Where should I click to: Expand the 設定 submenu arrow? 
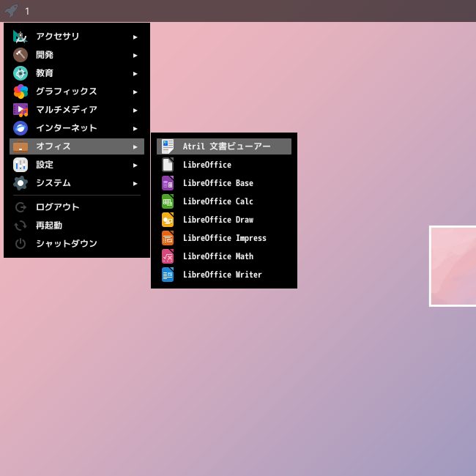click(135, 166)
